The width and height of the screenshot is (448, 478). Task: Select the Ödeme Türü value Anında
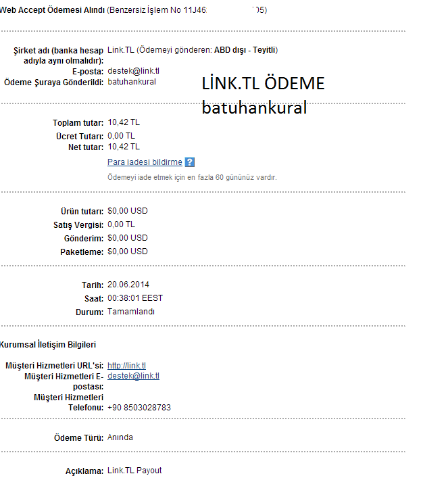click(120, 437)
